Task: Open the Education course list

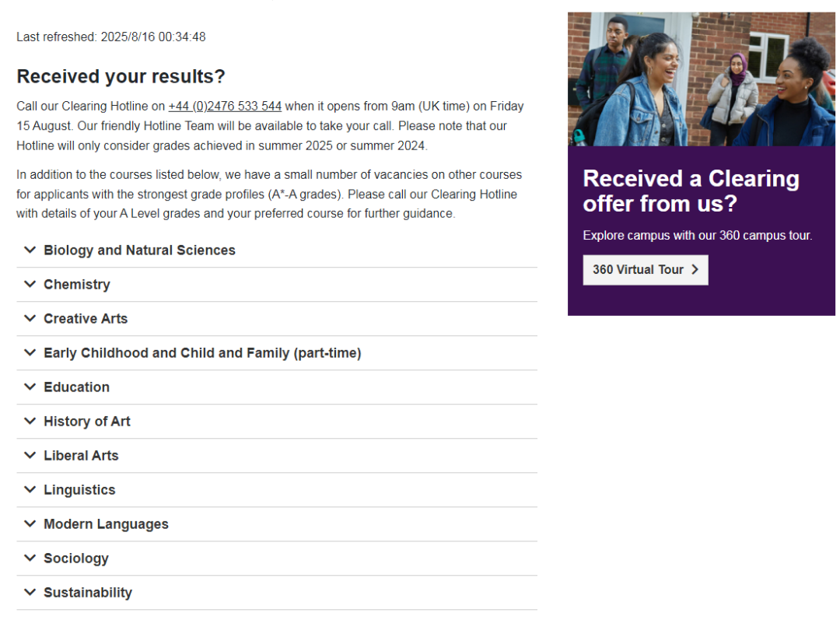Action: pyautogui.click(x=276, y=387)
